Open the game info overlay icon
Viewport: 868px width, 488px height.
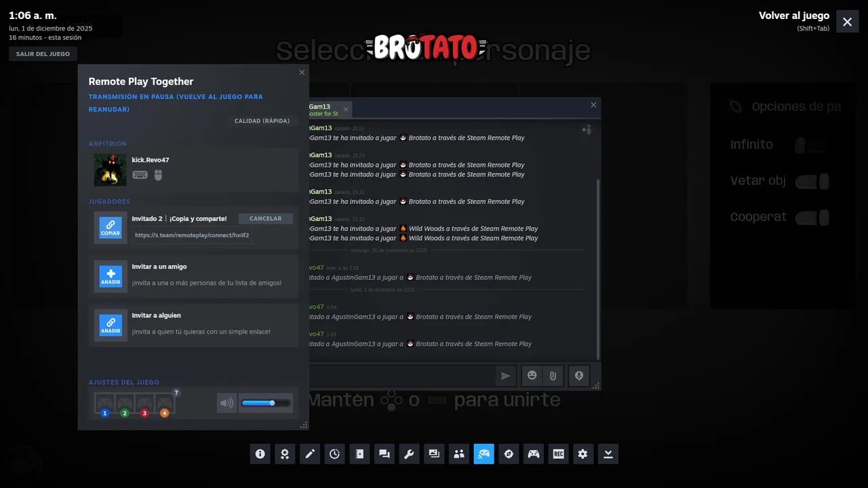(x=260, y=454)
